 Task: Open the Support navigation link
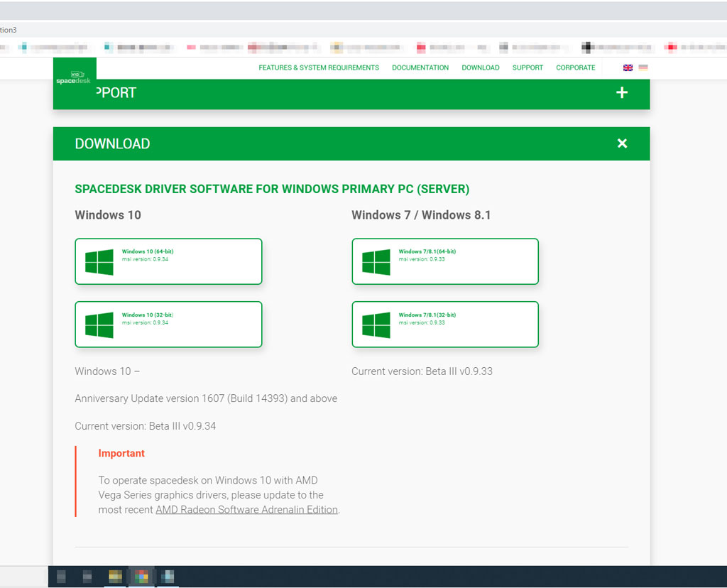pos(528,68)
